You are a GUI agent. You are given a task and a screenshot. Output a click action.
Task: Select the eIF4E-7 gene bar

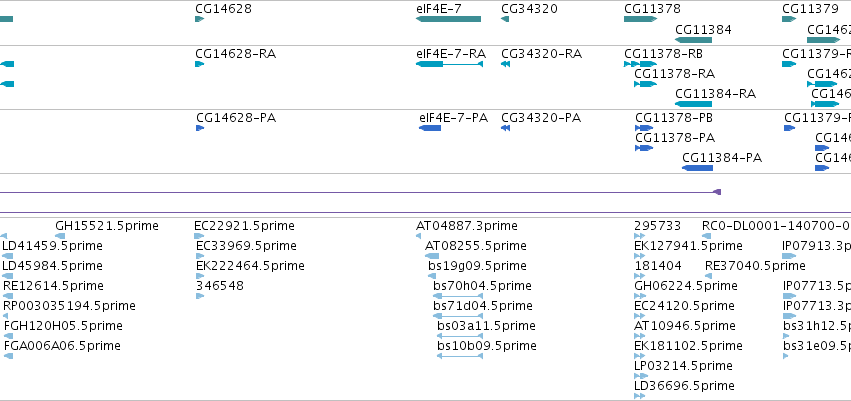[x=448, y=19]
